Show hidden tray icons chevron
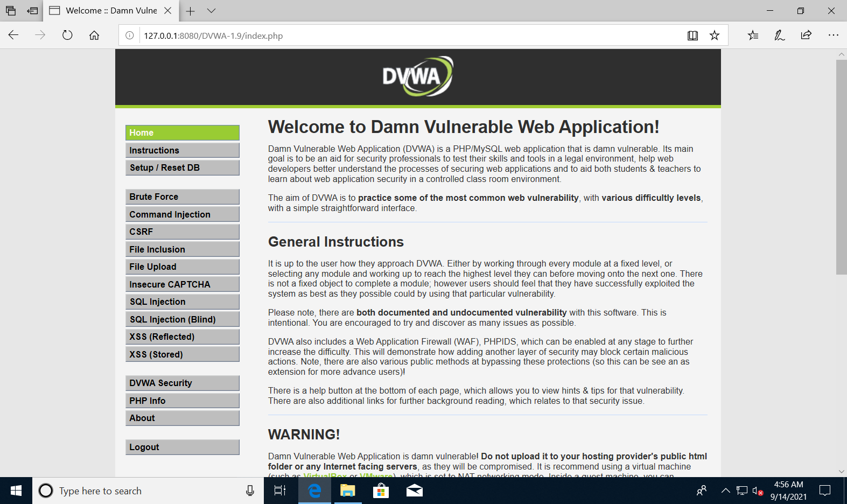Screen dimensions: 847x504 pyautogui.click(x=725, y=491)
